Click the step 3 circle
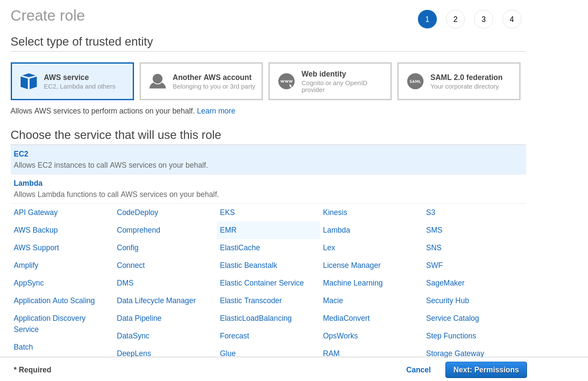Viewport: 588px width, 381px height. click(x=484, y=19)
